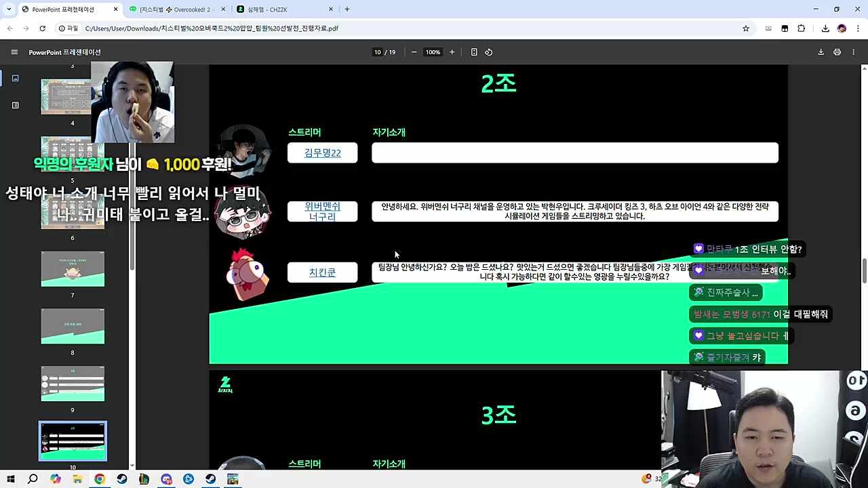The width and height of the screenshot is (868, 488).
Task: Rotate the PDF counterclockwise
Action: click(x=488, y=52)
